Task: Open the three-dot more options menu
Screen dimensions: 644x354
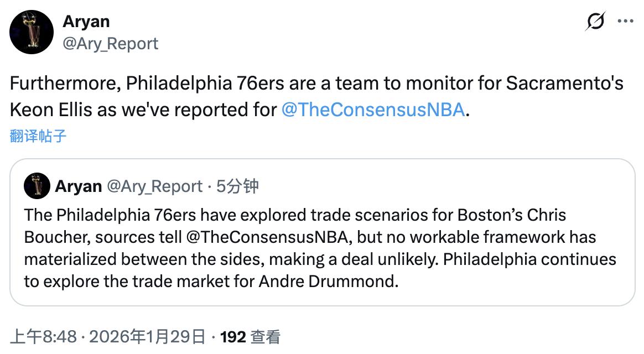Action: (625, 22)
